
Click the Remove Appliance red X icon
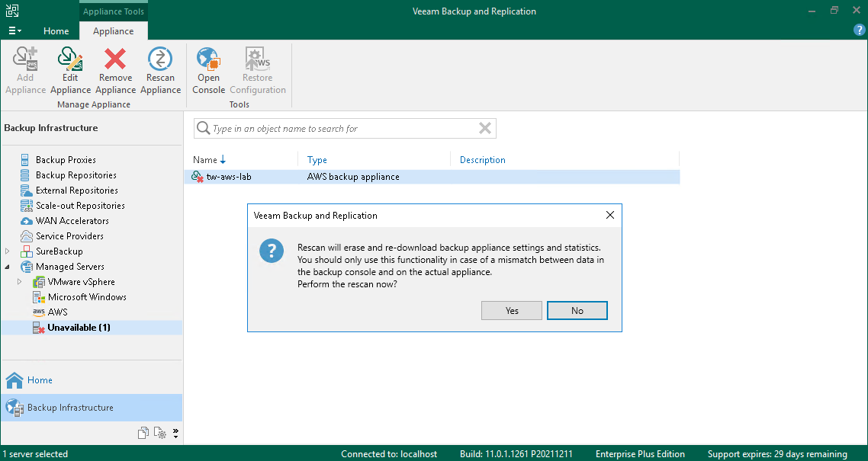tap(116, 59)
